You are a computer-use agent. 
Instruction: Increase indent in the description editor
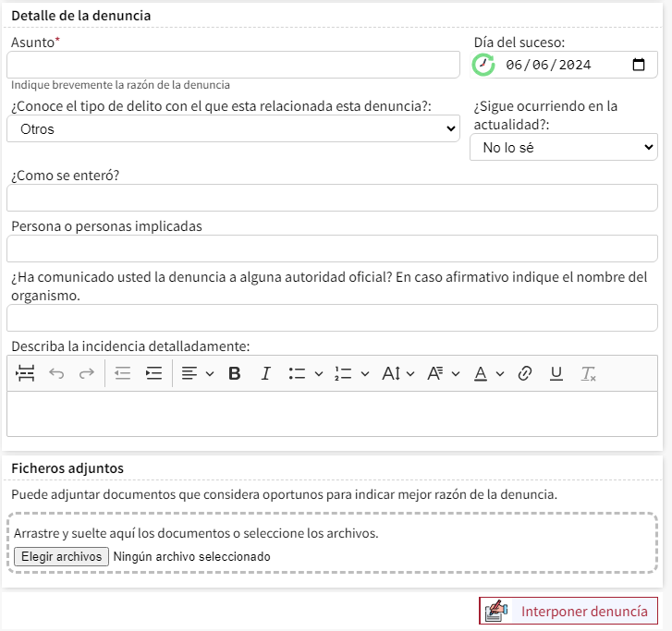point(153,373)
